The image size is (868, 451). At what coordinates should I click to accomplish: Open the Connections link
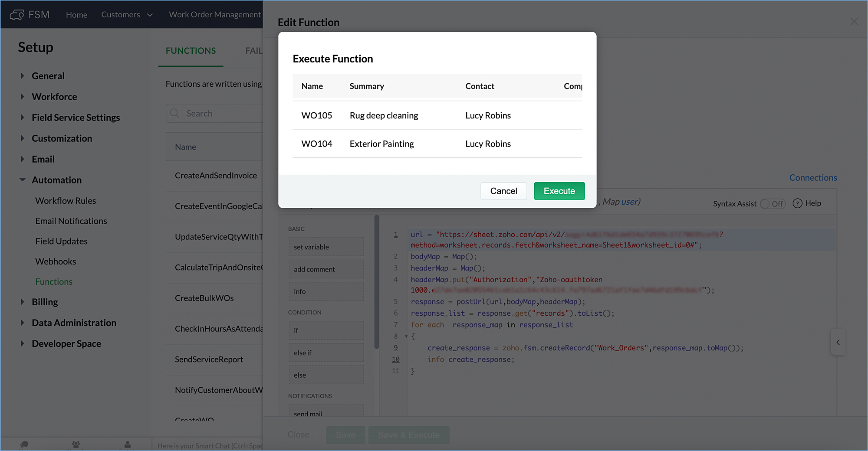pyautogui.click(x=813, y=178)
